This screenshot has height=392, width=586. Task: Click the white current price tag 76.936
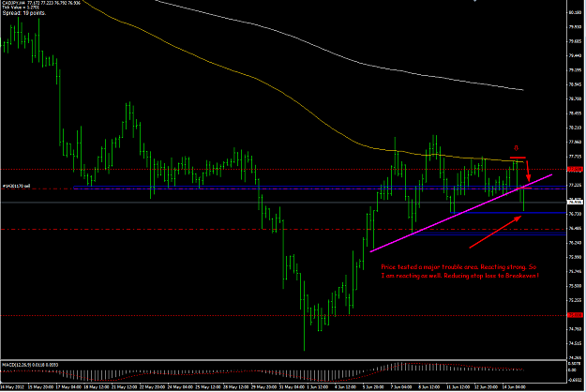575,203
